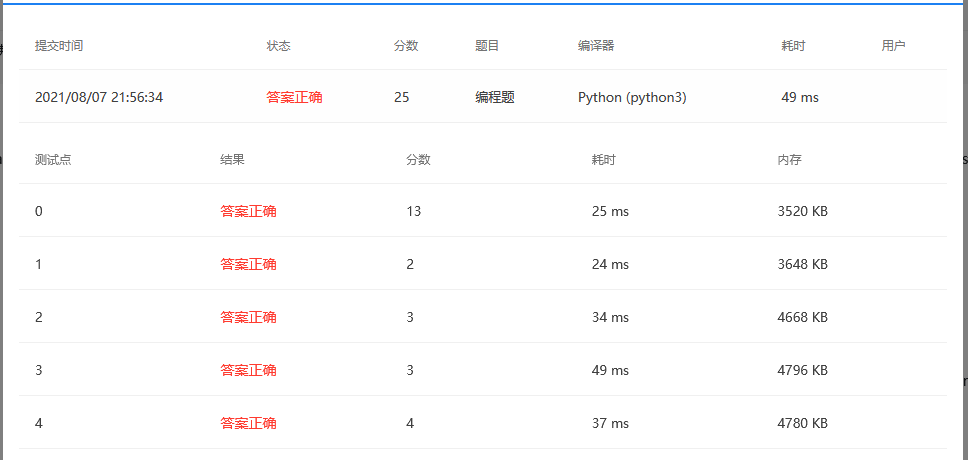Click the score 3 in the 34 ms row
Screen dimensions: 968x460
tap(410, 317)
